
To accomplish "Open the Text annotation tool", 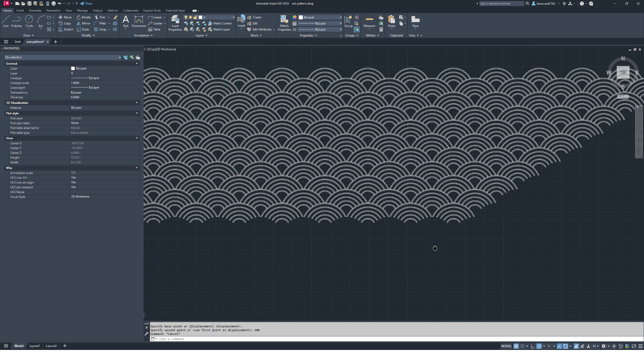I will click(126, 21).
